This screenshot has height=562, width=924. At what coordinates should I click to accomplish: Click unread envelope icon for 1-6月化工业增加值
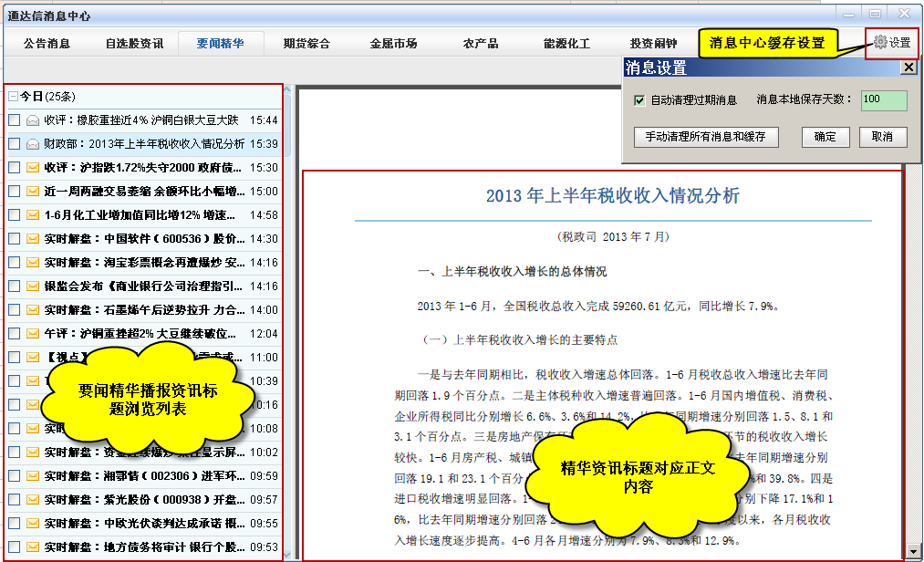coord(33,215)
